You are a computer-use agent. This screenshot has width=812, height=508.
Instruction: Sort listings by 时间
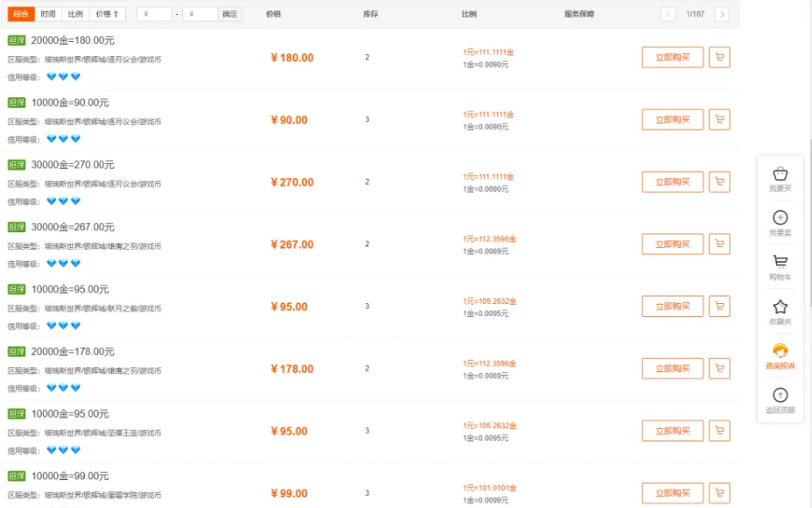tap(48, 14)
